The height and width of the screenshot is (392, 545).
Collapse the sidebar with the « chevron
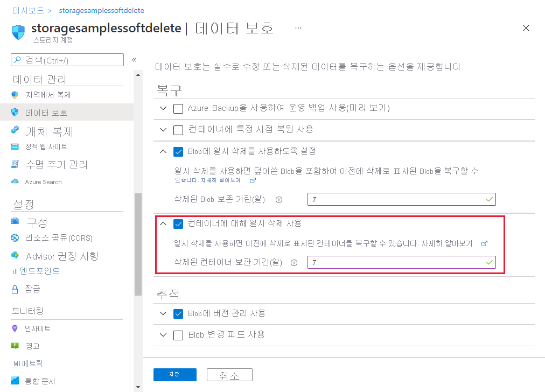coord(134,60)
